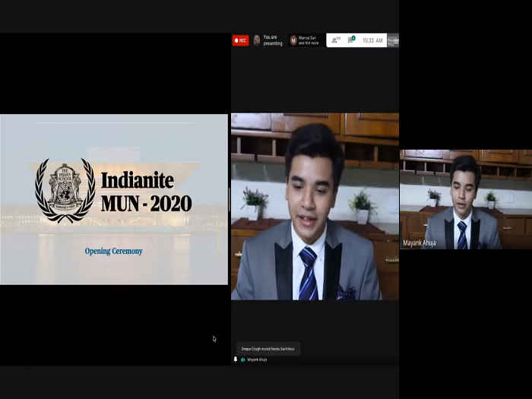532x399 pixels.
Task: Click the 10:33 AM clock text
Action: [x=372, y=41]
